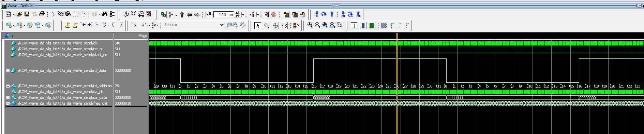This screenshot has width=644, height=134.
Task: Click the Collapse All tree icon
Action: click(112, 14)
